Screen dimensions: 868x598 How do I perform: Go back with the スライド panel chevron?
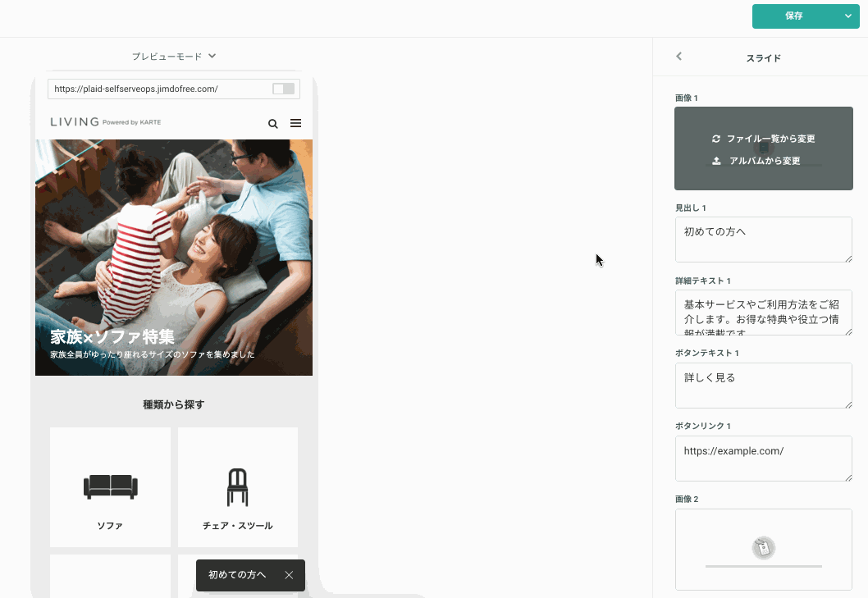(679, 57)
